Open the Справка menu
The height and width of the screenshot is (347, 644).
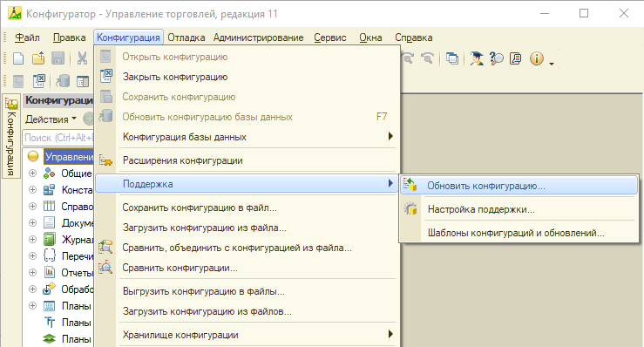click(414, 37)
